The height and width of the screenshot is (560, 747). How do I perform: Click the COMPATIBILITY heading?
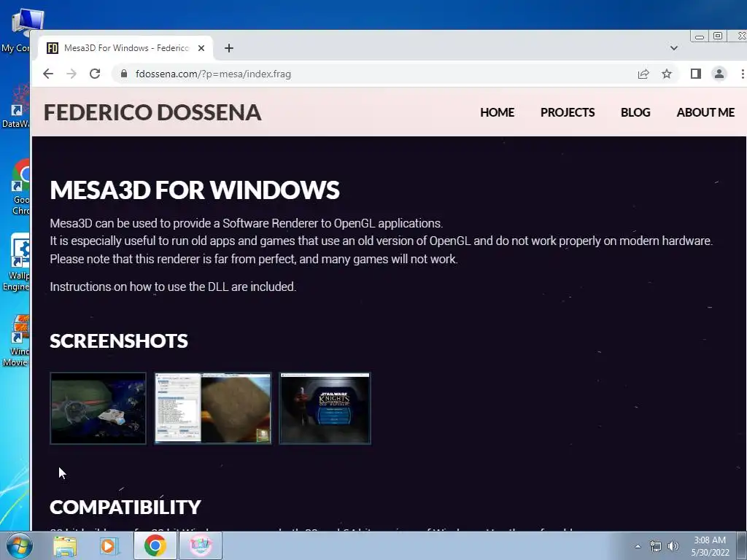pyautogui.click(x=125, y=507)
